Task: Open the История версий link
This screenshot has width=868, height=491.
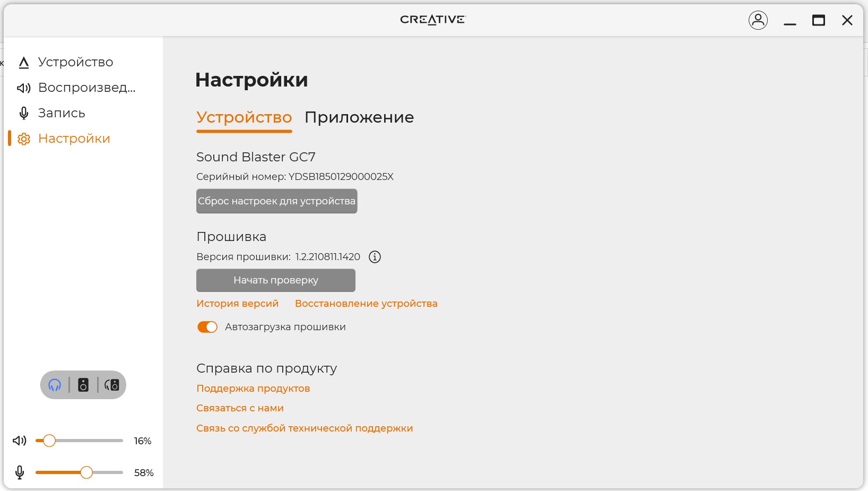Action: (x=237, y=304)
